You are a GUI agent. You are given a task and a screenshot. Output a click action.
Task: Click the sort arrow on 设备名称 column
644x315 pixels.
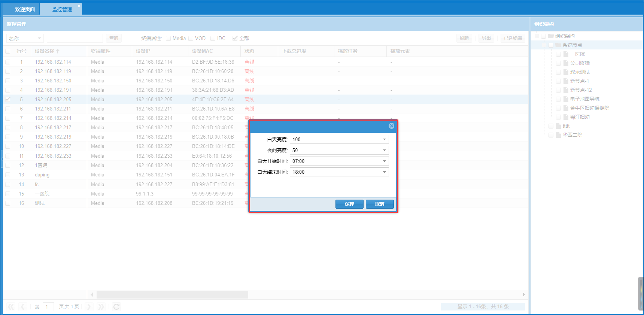[x=58, y=51]
